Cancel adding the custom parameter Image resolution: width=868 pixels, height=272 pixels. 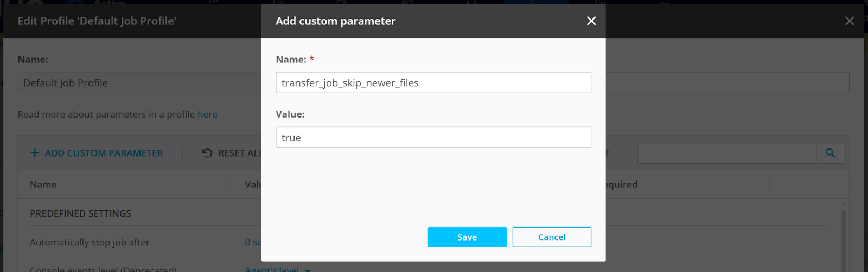(551, 237)
